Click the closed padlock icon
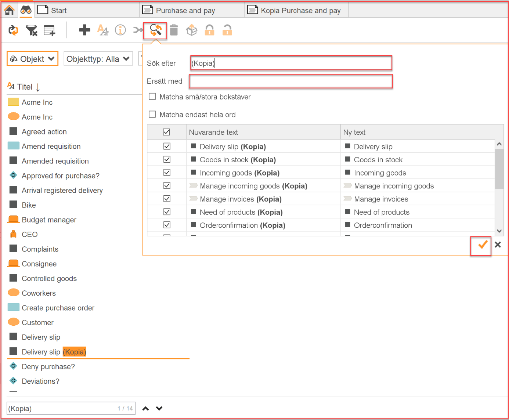The image size is (509, 420). tap(210, 30)
